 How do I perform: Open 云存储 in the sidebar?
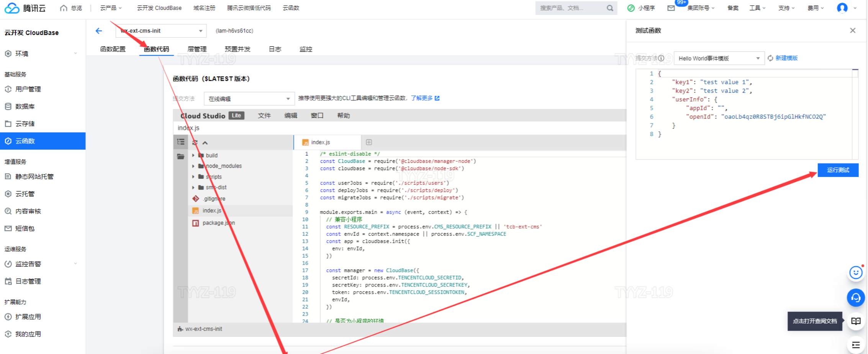click(43, 123)
